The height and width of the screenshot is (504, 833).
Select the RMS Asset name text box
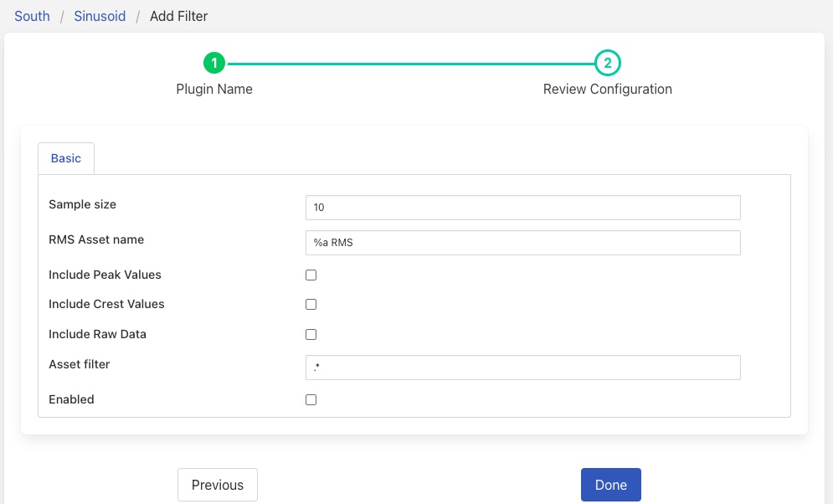pos(522,242)
